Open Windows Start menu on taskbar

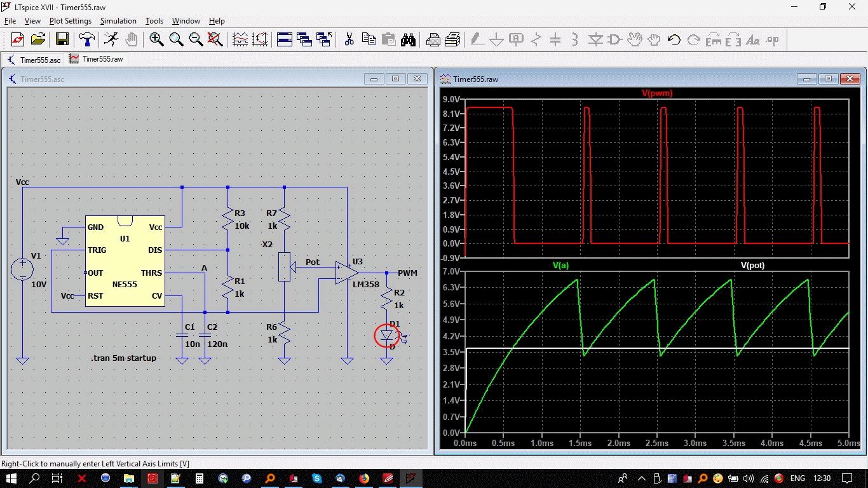(x=12, y=478)
